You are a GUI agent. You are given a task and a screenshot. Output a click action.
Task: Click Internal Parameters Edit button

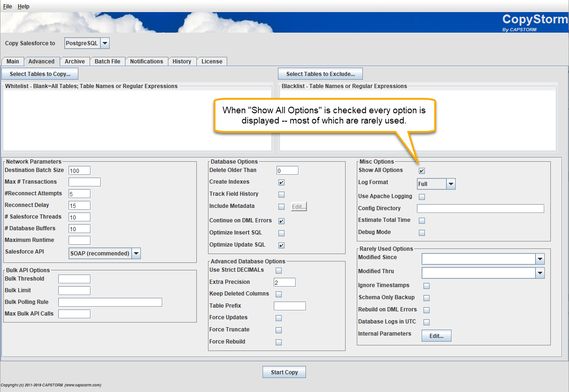point(437,336)
